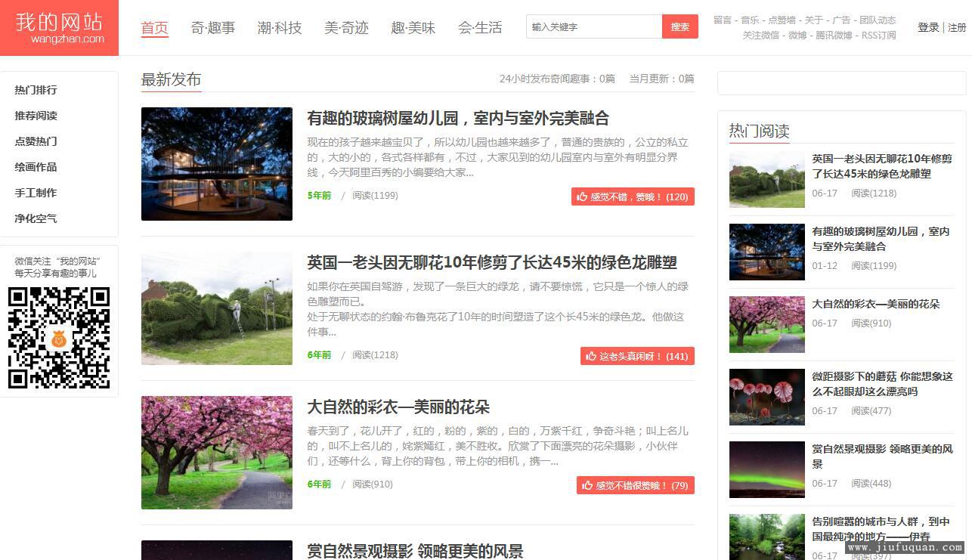This screenshot has height=560, width=972.
Task: Select 热门排行 in the left sidebar
Action: coord(36,90)
